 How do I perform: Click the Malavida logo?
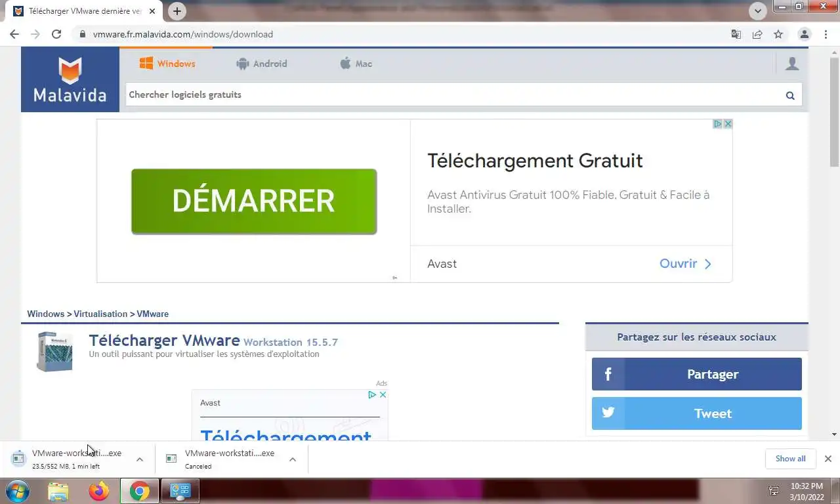[70, 79]
